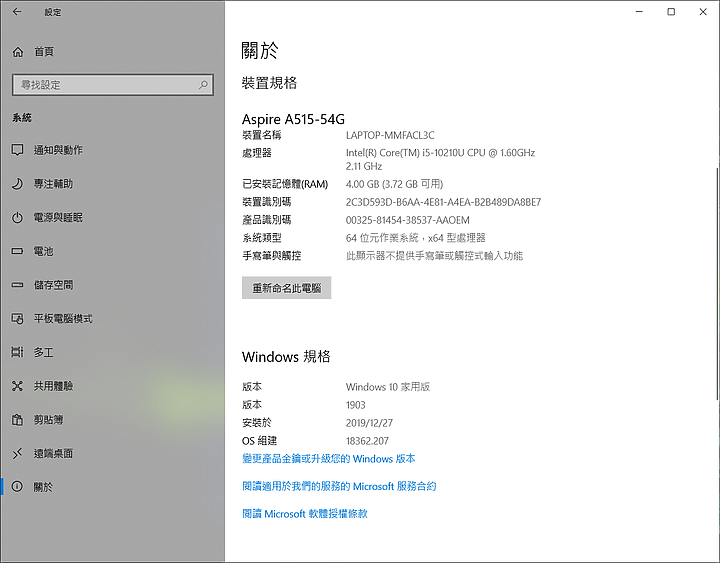Go back with the arrow icon
This screenshot has width=720, height=563.
click(17, 12)
